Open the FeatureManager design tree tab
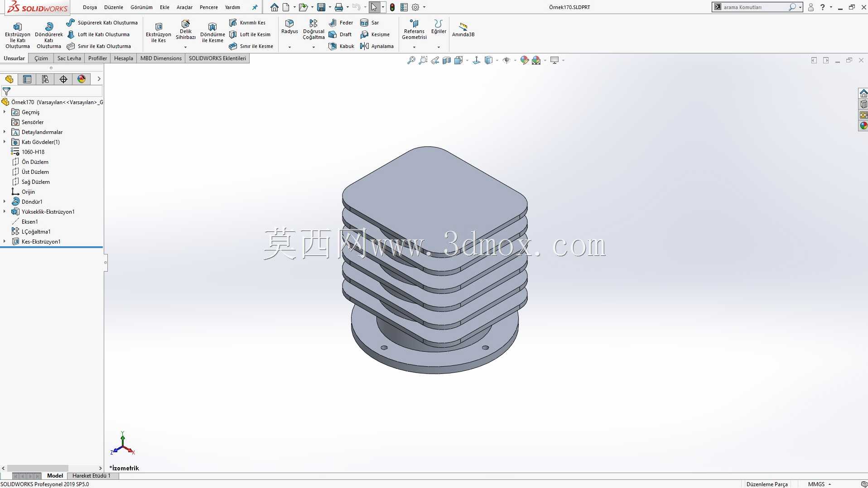868x488 pixels. pos(9,79)
